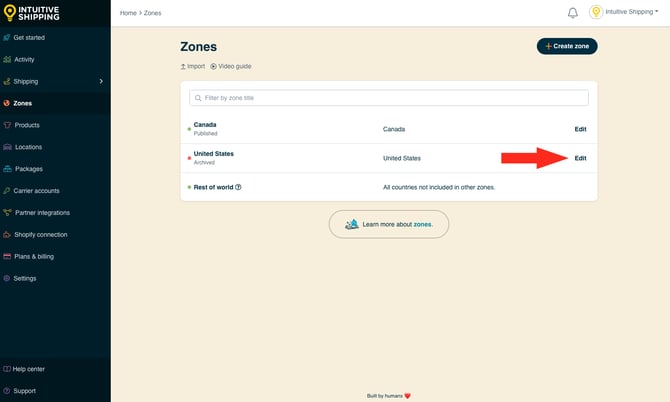Click the Video guide play icon
The width and height of the screenshot is (670, 402).
[213, 67]
